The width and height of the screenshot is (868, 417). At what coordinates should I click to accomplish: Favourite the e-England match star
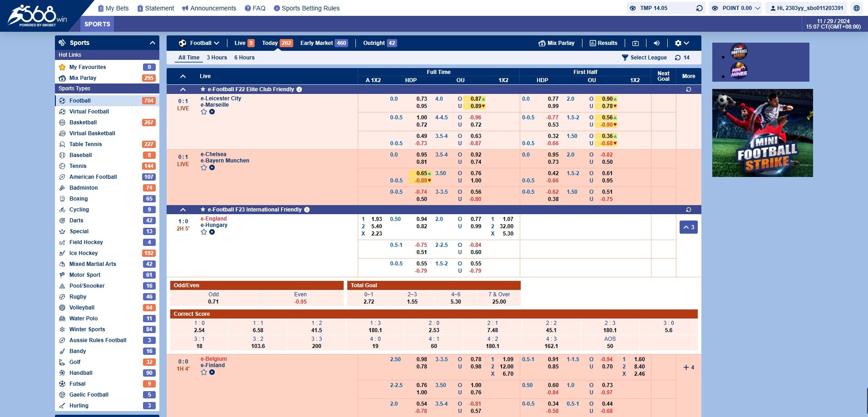pos(204,232)
